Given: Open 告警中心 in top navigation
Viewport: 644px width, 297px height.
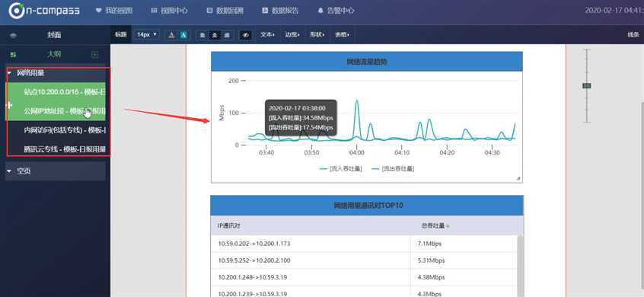Looking at the screenshot, I should (x=336, y=11).
